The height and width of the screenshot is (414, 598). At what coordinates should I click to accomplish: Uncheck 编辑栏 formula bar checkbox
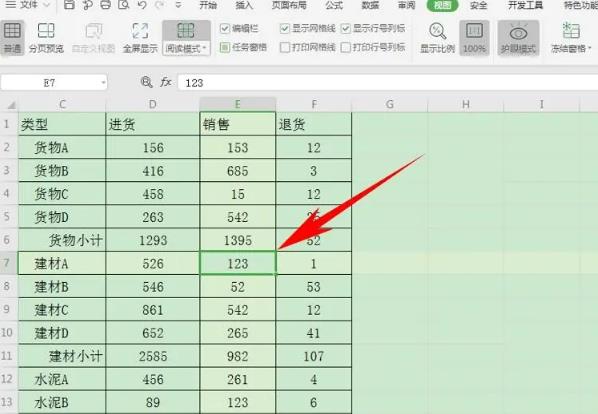[225, 29]
